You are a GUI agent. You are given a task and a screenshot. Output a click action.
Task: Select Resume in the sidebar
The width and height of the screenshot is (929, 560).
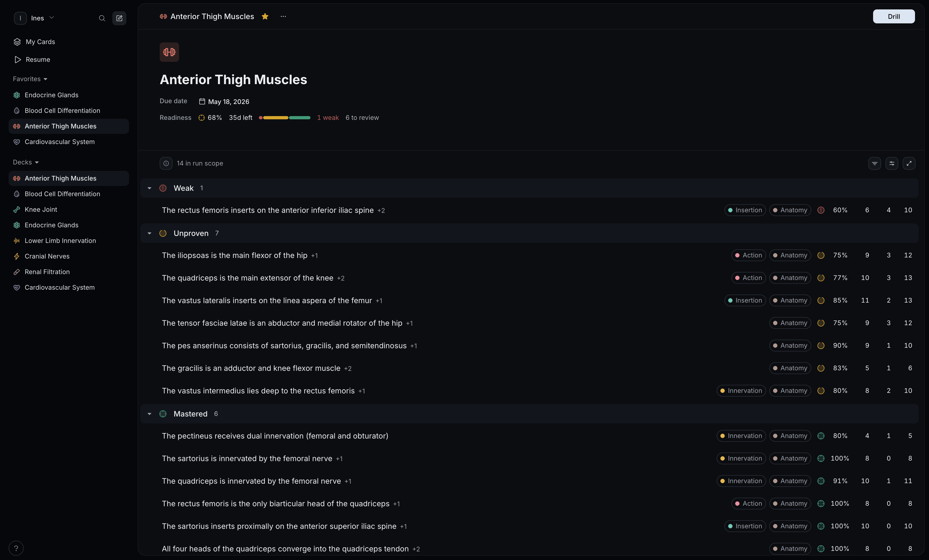38,60
